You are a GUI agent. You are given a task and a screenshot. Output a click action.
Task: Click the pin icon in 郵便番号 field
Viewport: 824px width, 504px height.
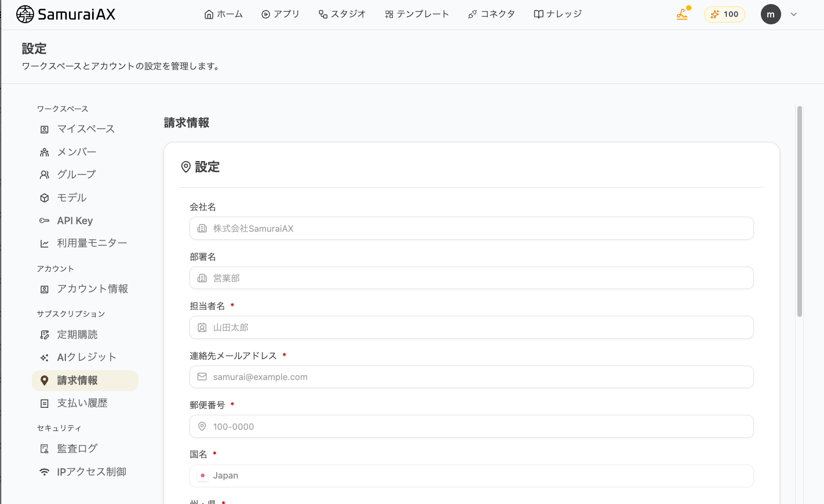pyautogui.click(x=202, y=427)
